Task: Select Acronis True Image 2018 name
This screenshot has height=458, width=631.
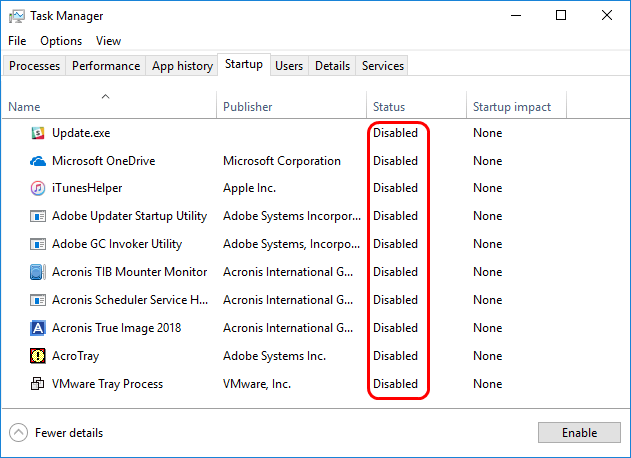Action: click(x=117, y=328)
